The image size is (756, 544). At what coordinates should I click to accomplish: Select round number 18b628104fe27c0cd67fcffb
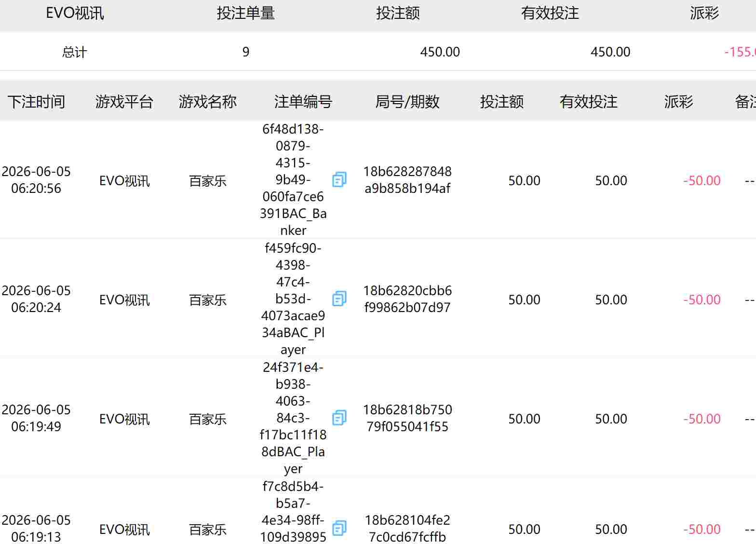point(407,529)
